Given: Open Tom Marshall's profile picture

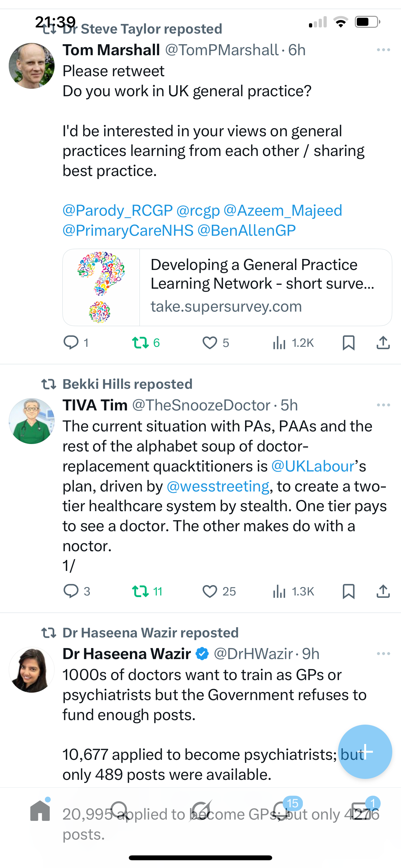Looking at the screenshot, I should point(32,66).
